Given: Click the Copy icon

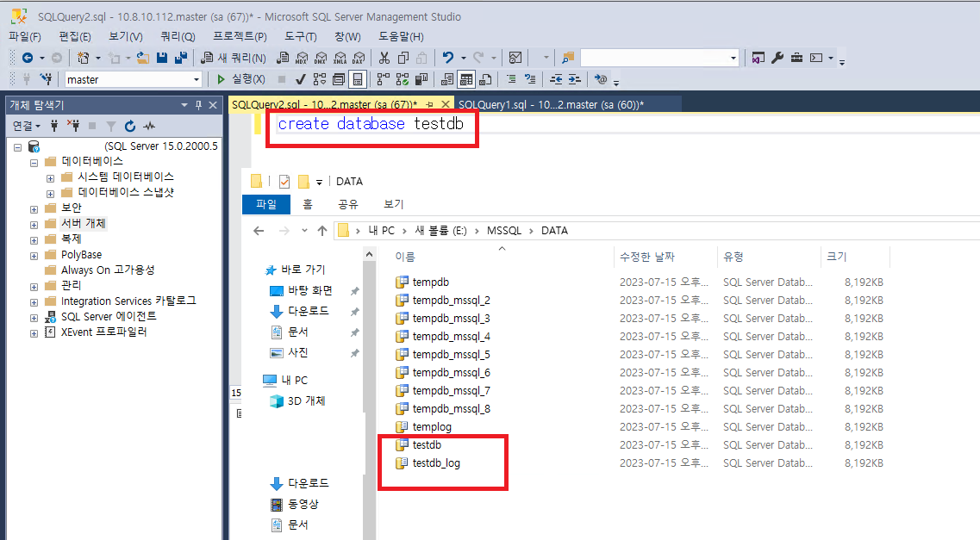Looking at the screenshot, I should coord(403,58).
